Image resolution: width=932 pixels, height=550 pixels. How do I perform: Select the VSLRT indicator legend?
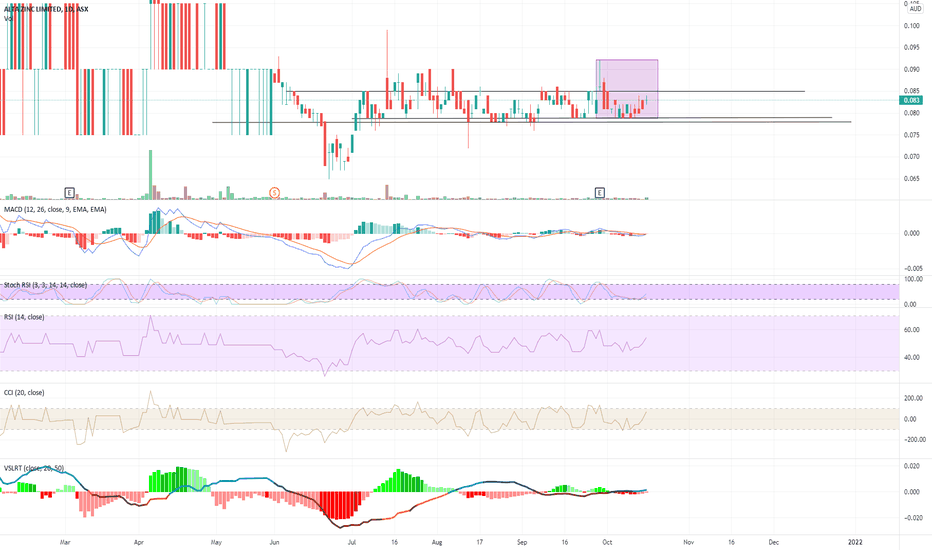point(34,468)
